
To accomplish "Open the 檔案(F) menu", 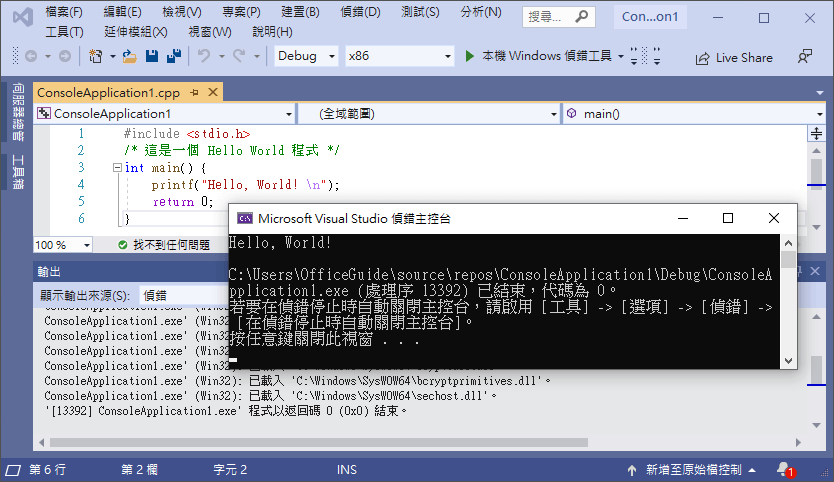I will point(64,12).
